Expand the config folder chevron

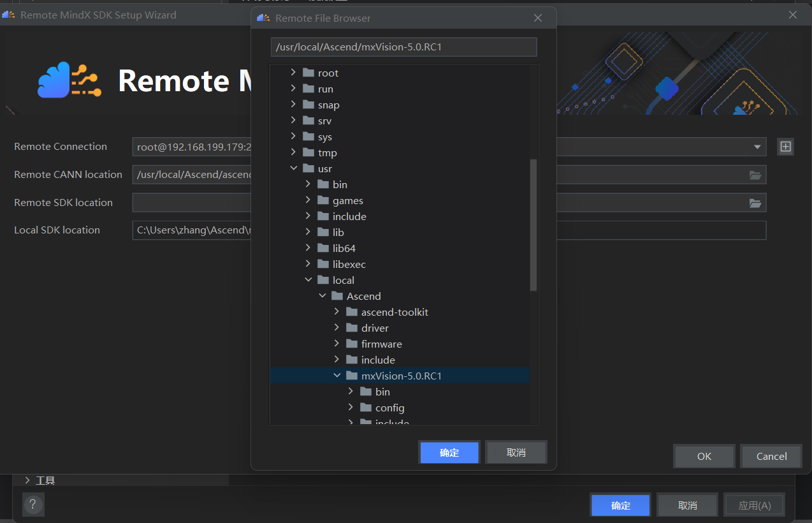pyautogui.click(x=351, y=408)
